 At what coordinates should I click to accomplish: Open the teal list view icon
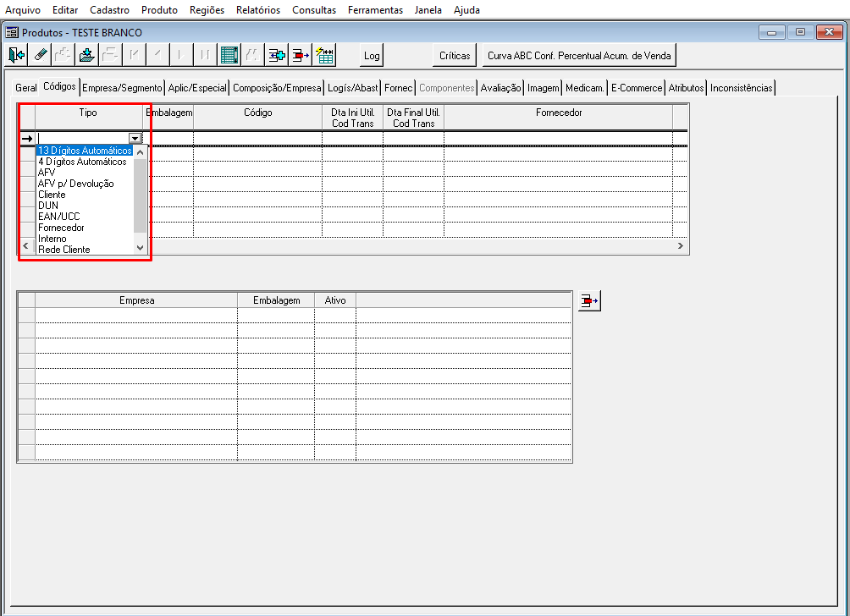(229, 55)
